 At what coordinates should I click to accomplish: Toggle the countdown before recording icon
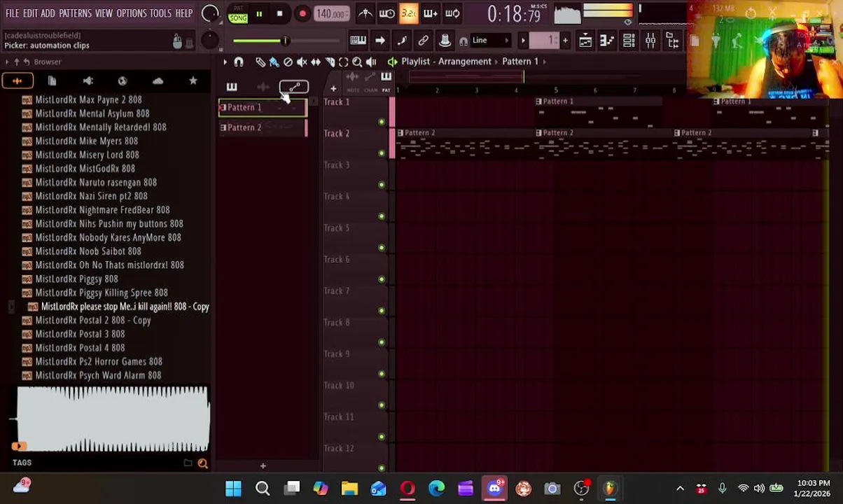click(409, 13)
